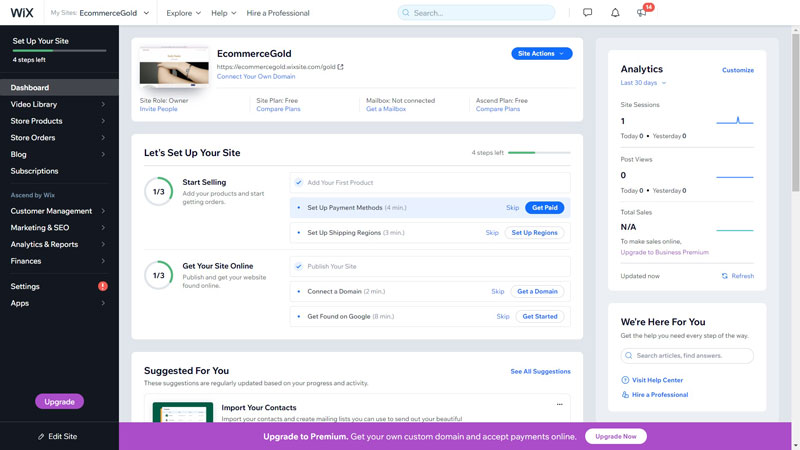Expand the Apps chevron

[103, 303]
